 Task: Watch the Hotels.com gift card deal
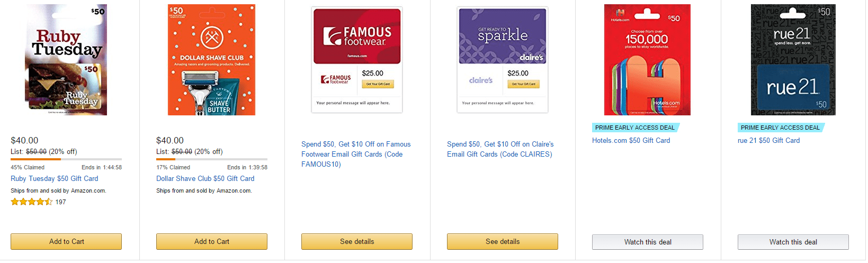647,242
